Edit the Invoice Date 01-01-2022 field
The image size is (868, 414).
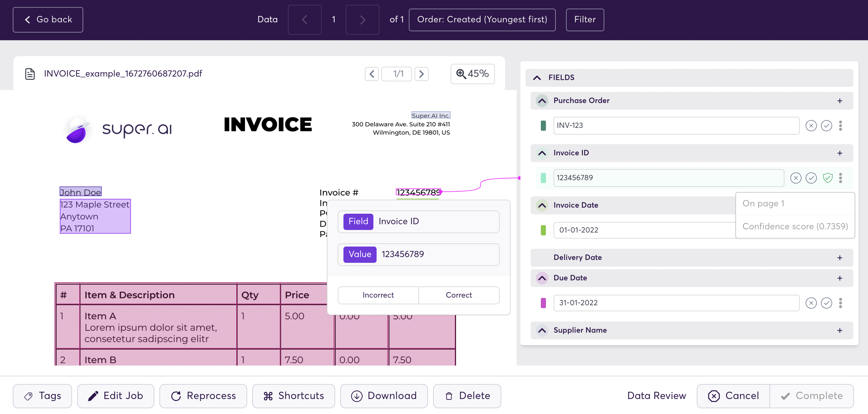644,230
